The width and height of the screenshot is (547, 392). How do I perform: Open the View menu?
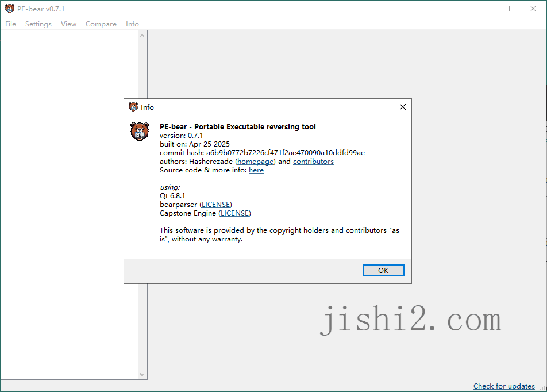coord(68,24)
